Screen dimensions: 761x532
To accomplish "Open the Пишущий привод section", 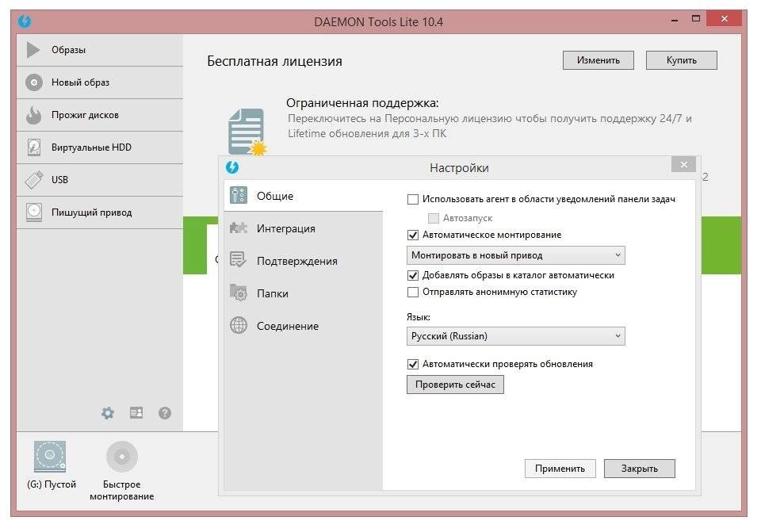I will 100,212.
